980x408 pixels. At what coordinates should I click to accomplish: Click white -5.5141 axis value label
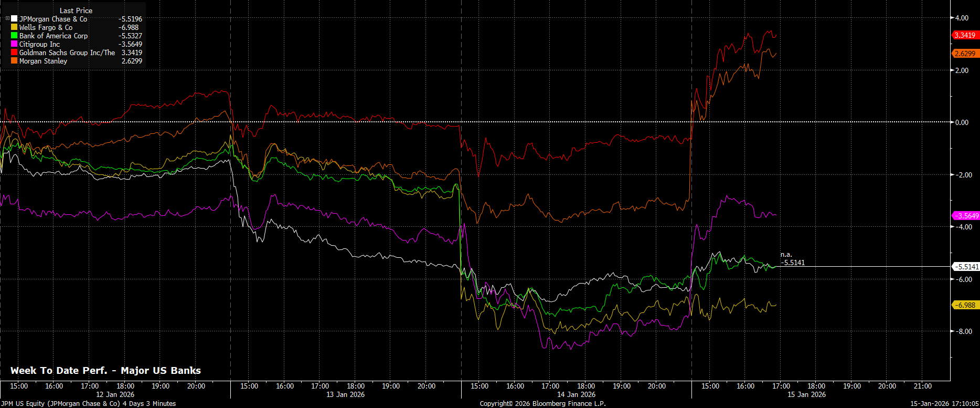pyautogui.click(x=965, y=267)
